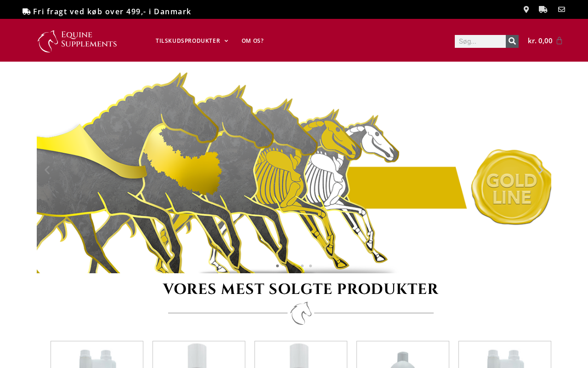Click the envelope email icon

pyautogui.click(x=561, y=10)
